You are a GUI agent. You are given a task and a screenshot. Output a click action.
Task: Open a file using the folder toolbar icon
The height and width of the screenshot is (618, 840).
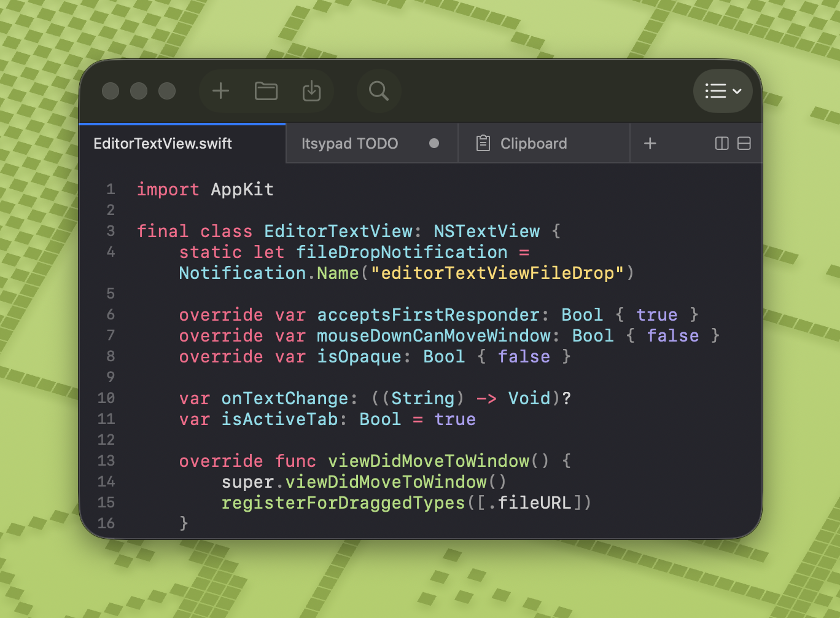point(266,90)
